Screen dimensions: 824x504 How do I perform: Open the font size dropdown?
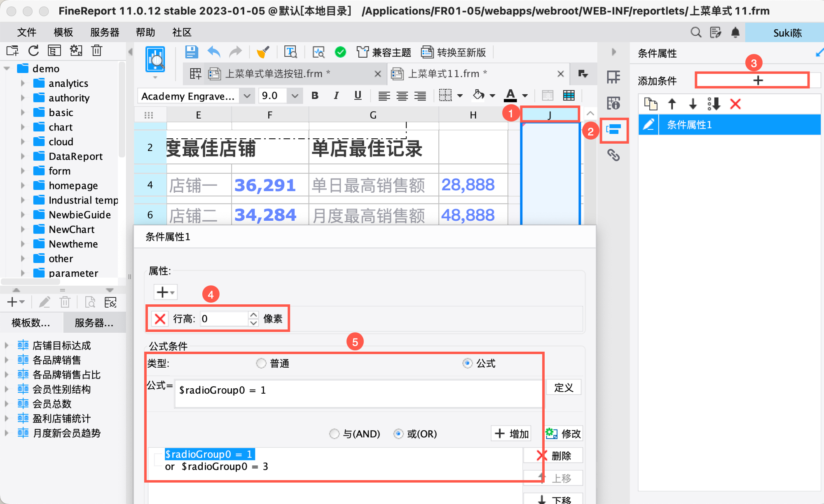[295, 96]
